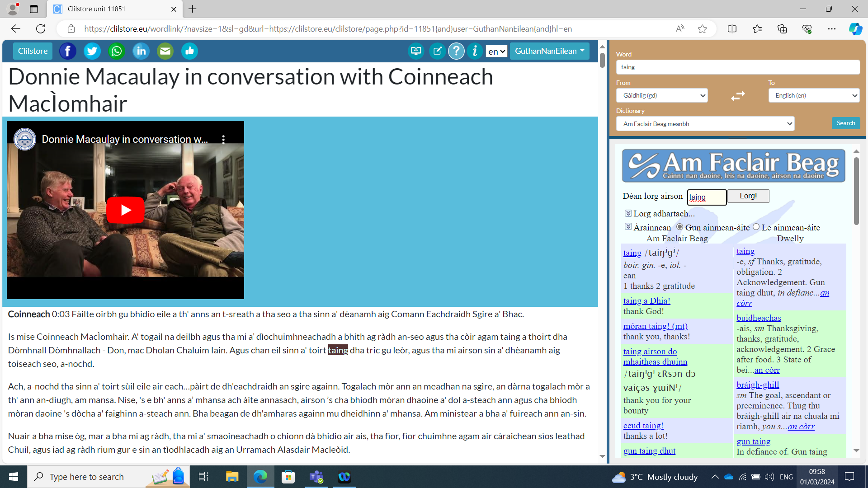The width and height of the screenshot is (868, 488).
Task: Share via WhatsApp icon
Action: [117, 51]
